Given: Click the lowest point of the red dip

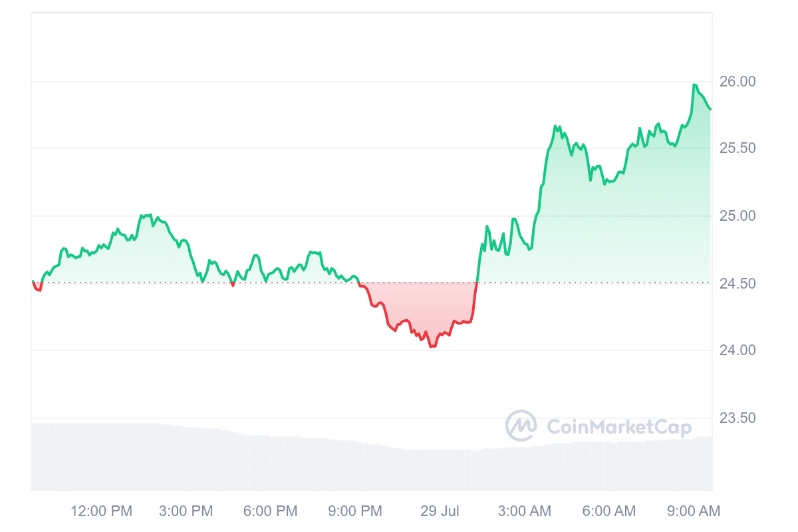Looking at the screenshot, I should (x=432, y=346).
